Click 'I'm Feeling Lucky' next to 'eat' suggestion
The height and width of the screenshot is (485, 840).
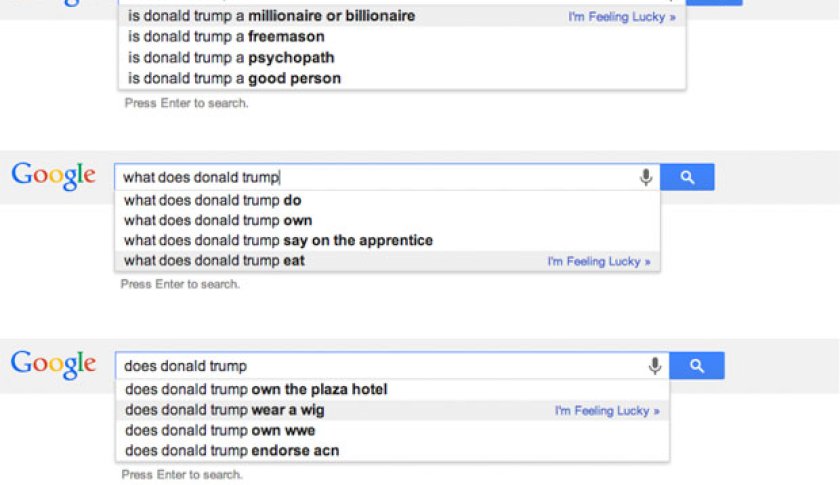598,262
